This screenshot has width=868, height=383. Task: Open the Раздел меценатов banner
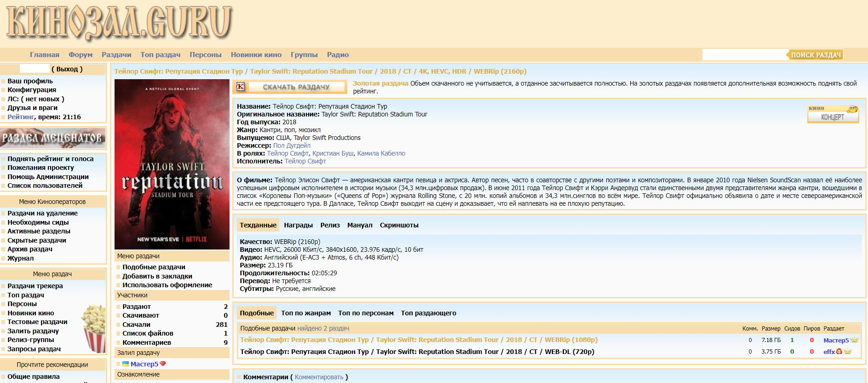point(53,138)
